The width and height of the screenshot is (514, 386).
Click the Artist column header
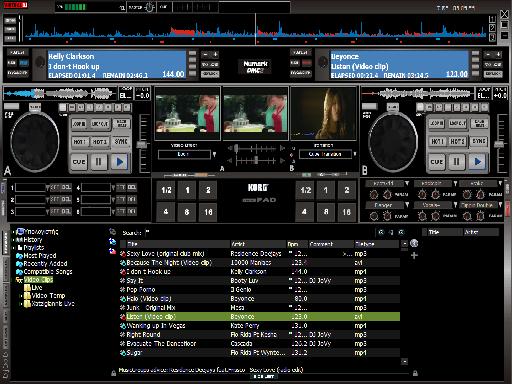click(x=258, y=244)
